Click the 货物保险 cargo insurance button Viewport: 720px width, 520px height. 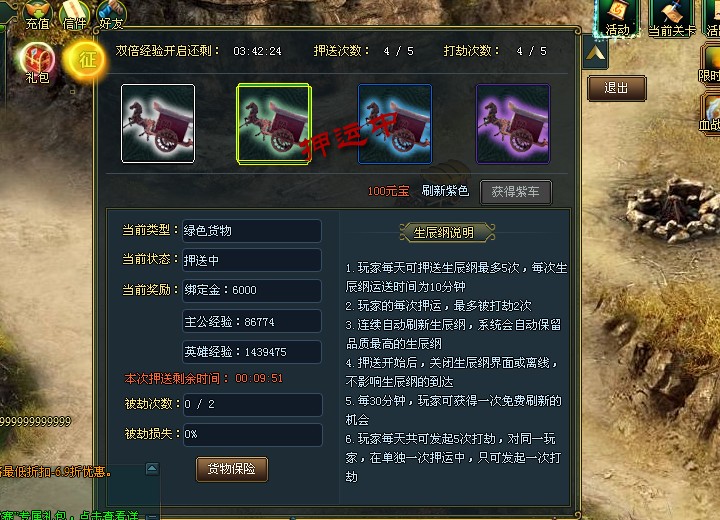(x=231, y=469)
